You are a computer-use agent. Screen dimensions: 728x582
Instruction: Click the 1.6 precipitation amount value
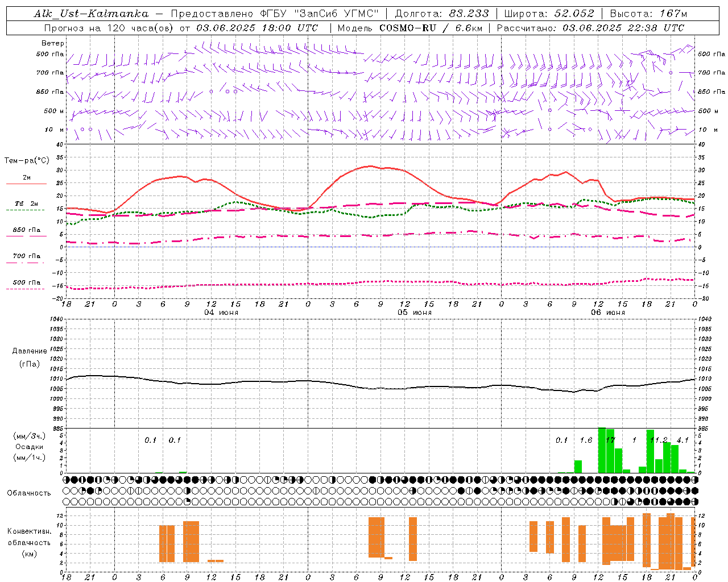tap(586, 440)
